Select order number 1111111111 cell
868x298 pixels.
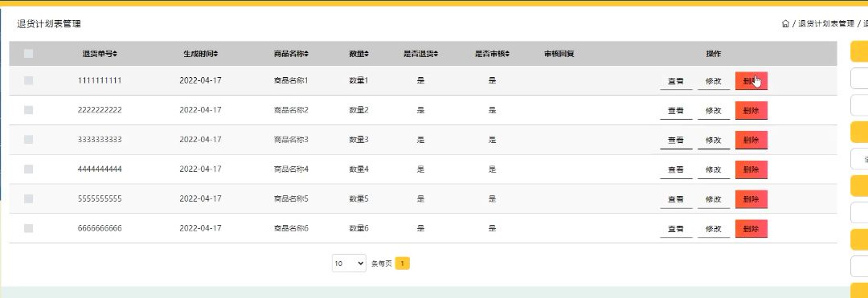pos(100,80)
